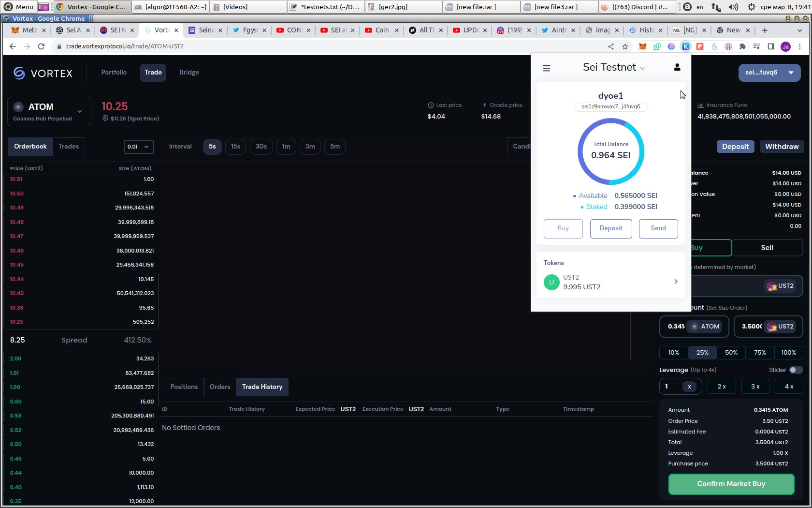This screenshot has width=812, height=508.
Task: Toggle the leverage Slider switch
Action: [x=796, y=370]
